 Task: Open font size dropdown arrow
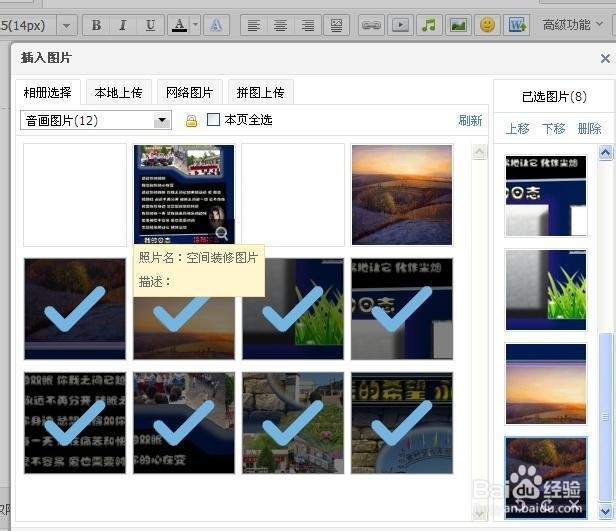pyautogui.click(x=66, y=26)
